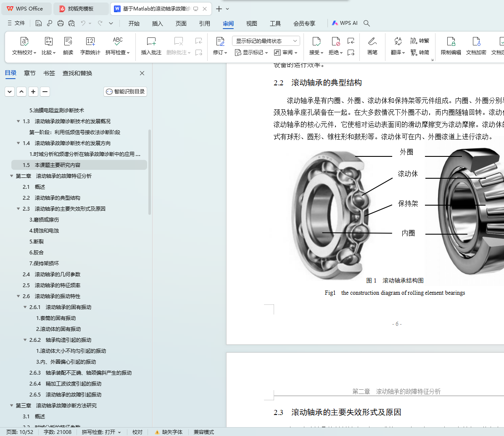Open the 会员专享 ribbon tab
This screenshot has width=504, height=436.
pyautogui.click(x=304, y=24)
